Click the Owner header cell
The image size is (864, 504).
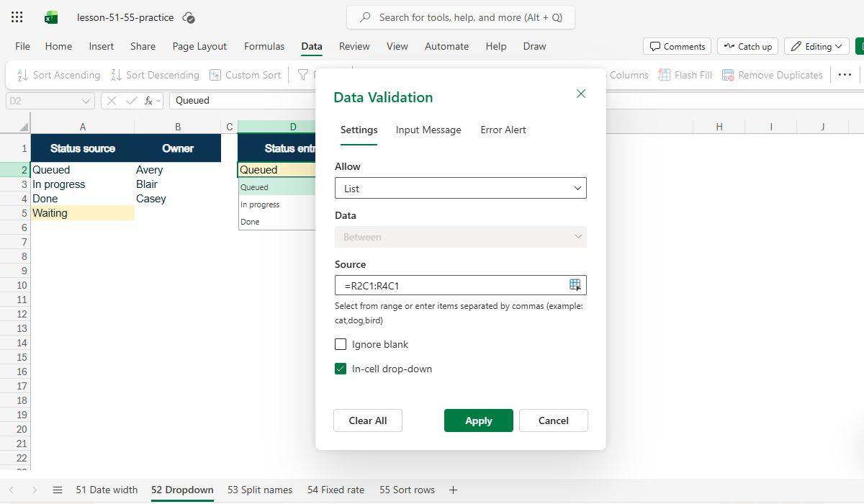pyautogui.click(x=178, y=148)
